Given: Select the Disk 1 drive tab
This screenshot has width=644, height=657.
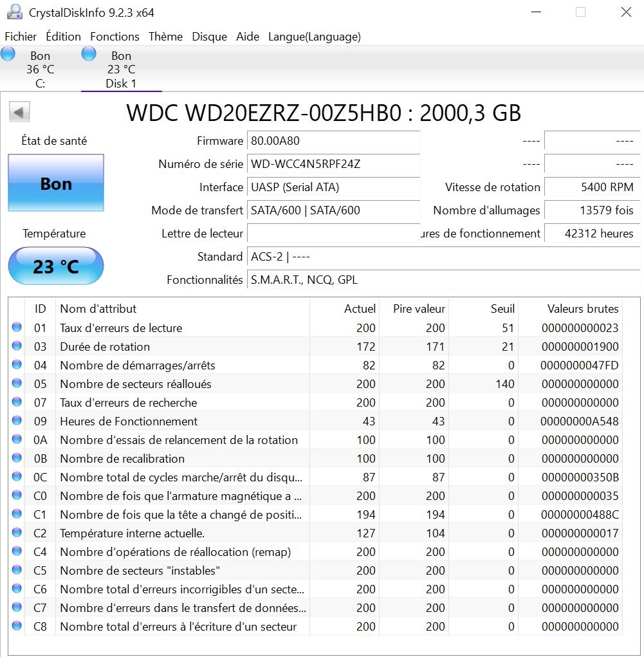Looking at the screenshot, I should click(x=121, y=69).
